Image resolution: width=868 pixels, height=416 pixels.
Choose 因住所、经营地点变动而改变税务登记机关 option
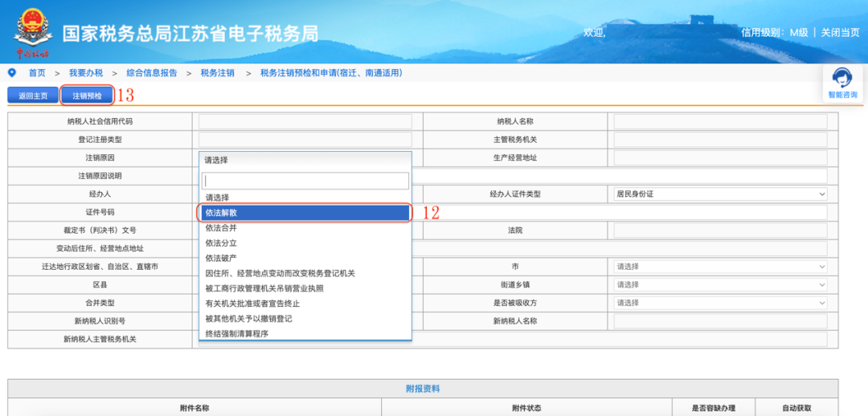click(x=305, y=273)
